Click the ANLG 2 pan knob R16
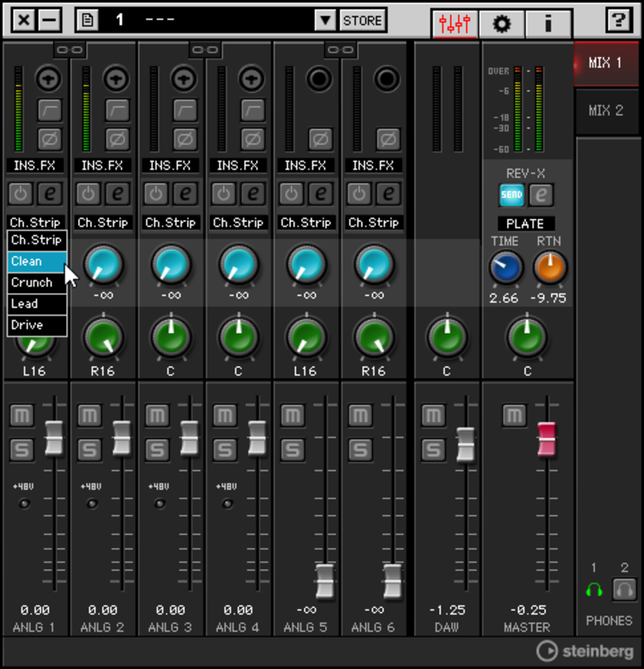Screen dimensions: 644x669 [103, 337]
